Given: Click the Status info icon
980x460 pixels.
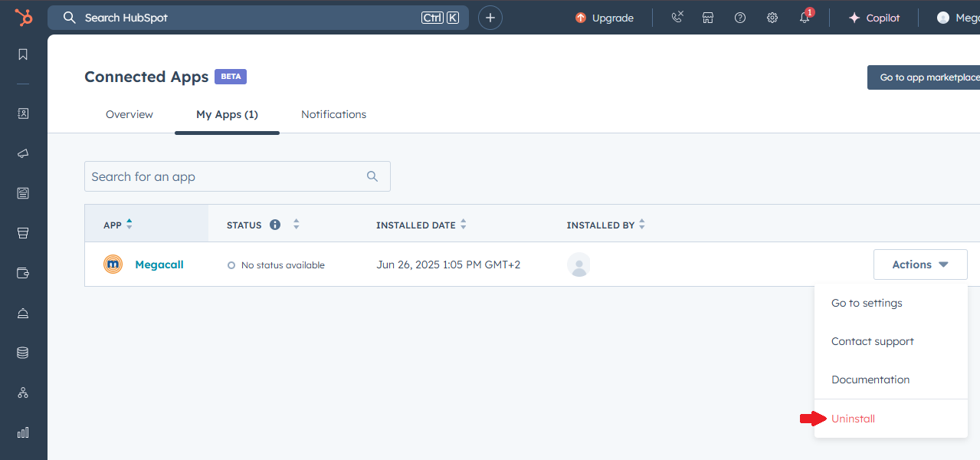Looking at the screenshot, I should (x=275, y=225).
